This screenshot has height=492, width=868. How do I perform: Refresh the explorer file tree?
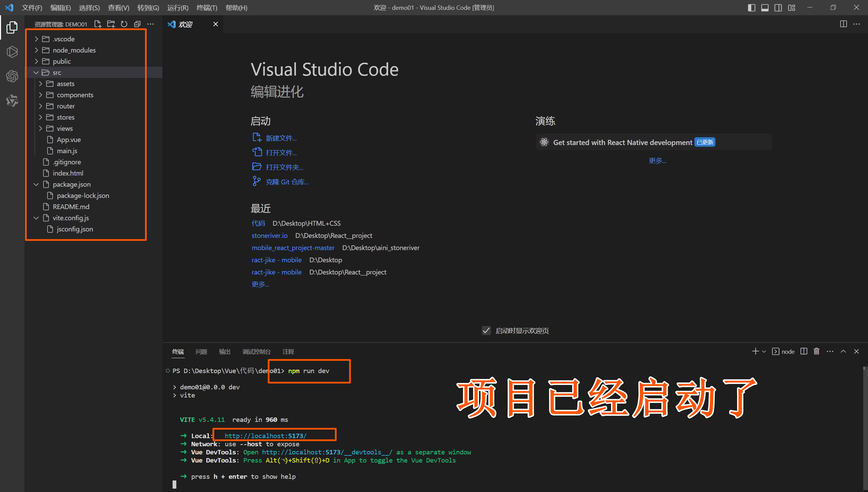[124, 24]
